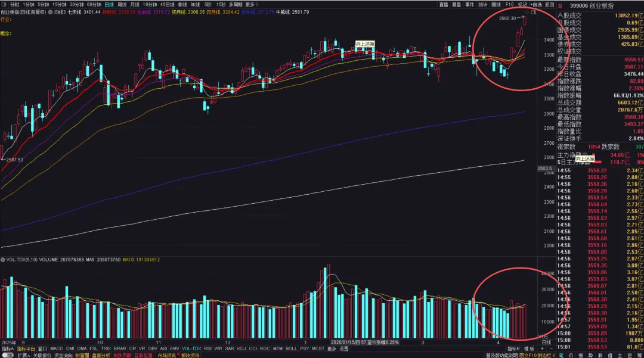
Task: Select the 年线 yearly tab
Action: (x=195, y=5)
